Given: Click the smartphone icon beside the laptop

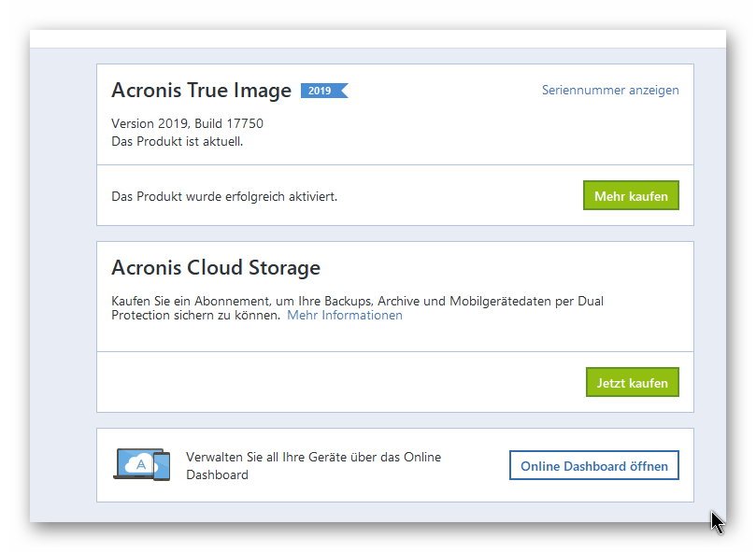Looking at the screenshot, I should pos(162,466).
